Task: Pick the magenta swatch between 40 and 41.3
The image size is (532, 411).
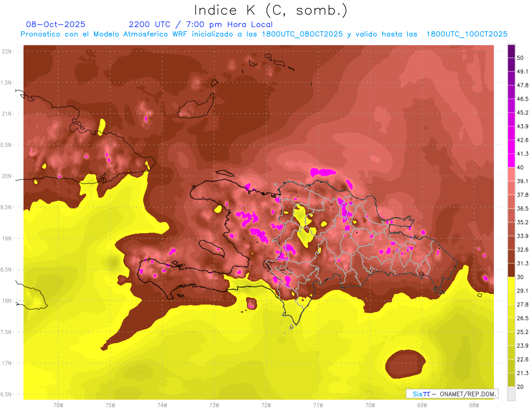Action: 511,160
